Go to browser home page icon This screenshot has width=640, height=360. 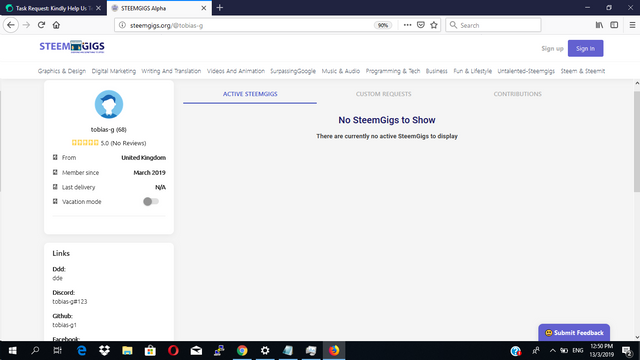coord(56,25)
